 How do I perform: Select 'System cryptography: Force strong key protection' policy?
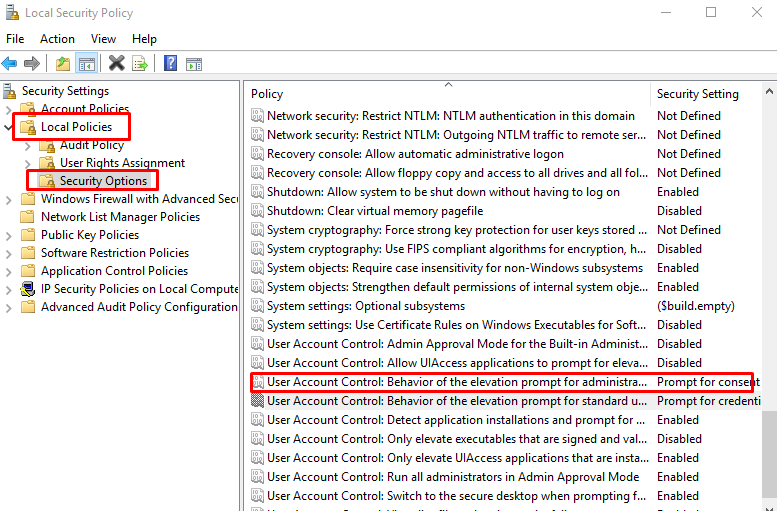click(x=457, y=230)
